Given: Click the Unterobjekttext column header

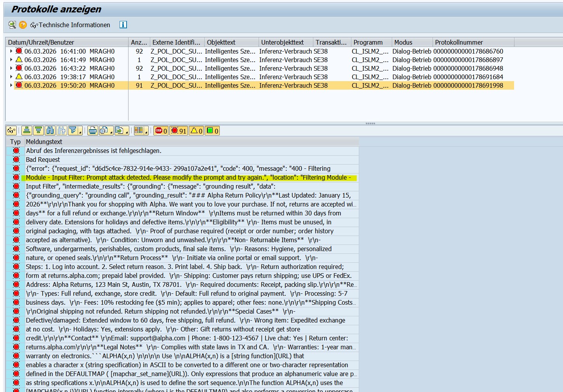Looking at the screenshot, I should click(x=286, y=42).
